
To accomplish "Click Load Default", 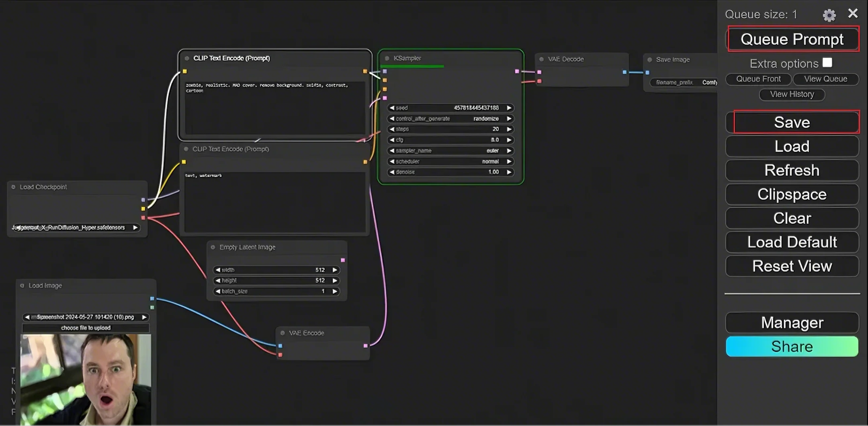I will pos(792,242).
